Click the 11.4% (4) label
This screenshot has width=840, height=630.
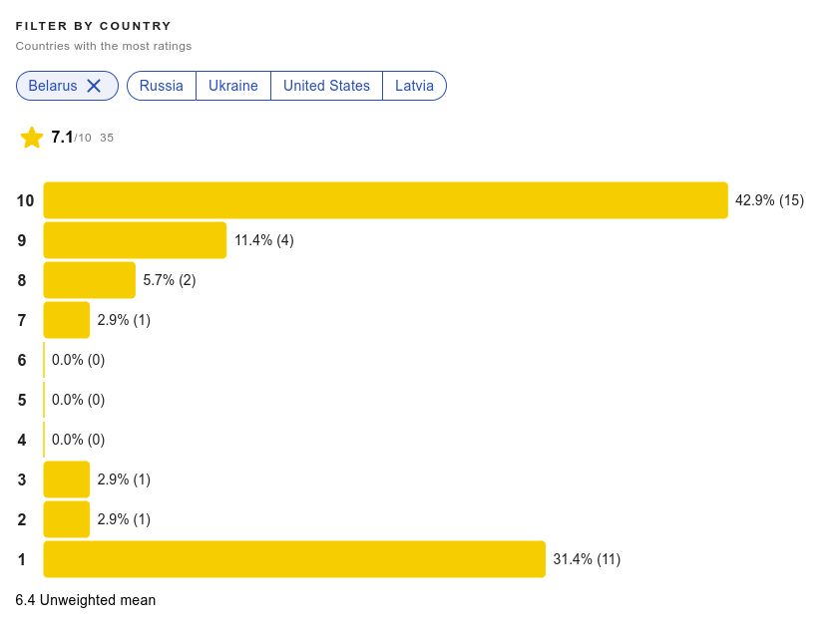(264, 240)
